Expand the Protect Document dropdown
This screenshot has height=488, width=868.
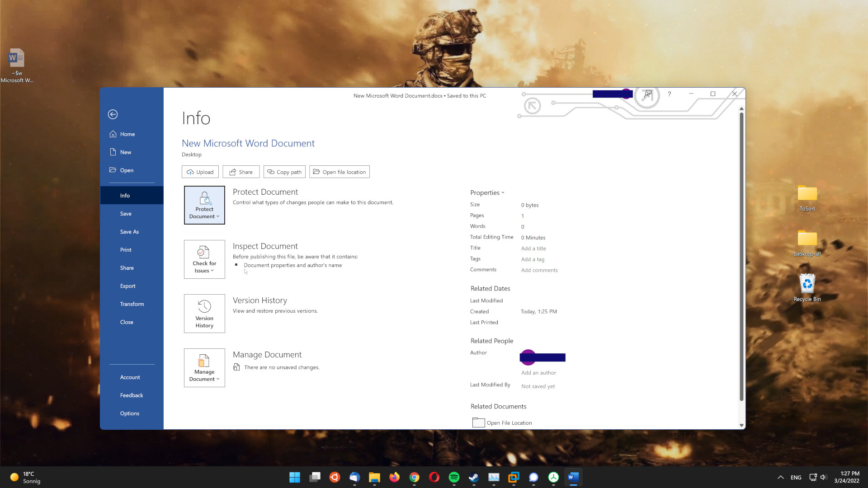coord(204,205)
